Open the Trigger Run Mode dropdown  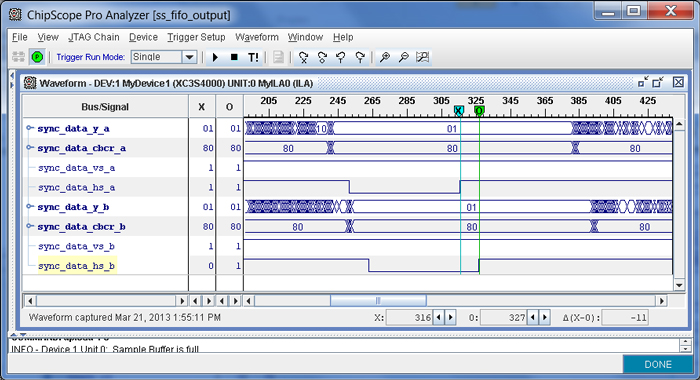pos(189,57)
